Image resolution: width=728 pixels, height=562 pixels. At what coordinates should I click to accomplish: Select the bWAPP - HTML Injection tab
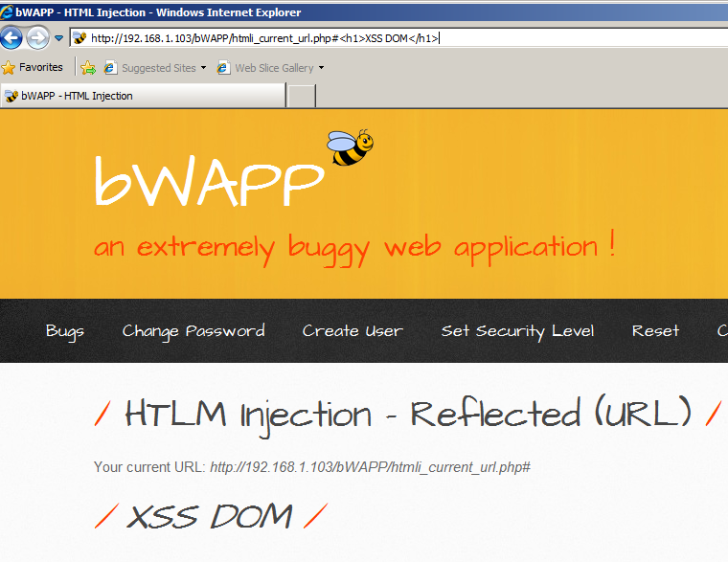(143, 96)
